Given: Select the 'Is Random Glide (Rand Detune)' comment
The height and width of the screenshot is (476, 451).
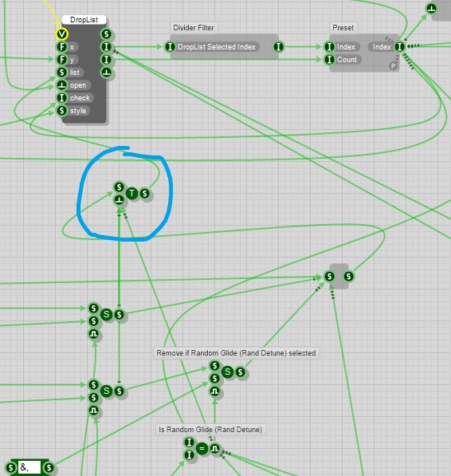Looking at the screenshot, I should [210, 430].
